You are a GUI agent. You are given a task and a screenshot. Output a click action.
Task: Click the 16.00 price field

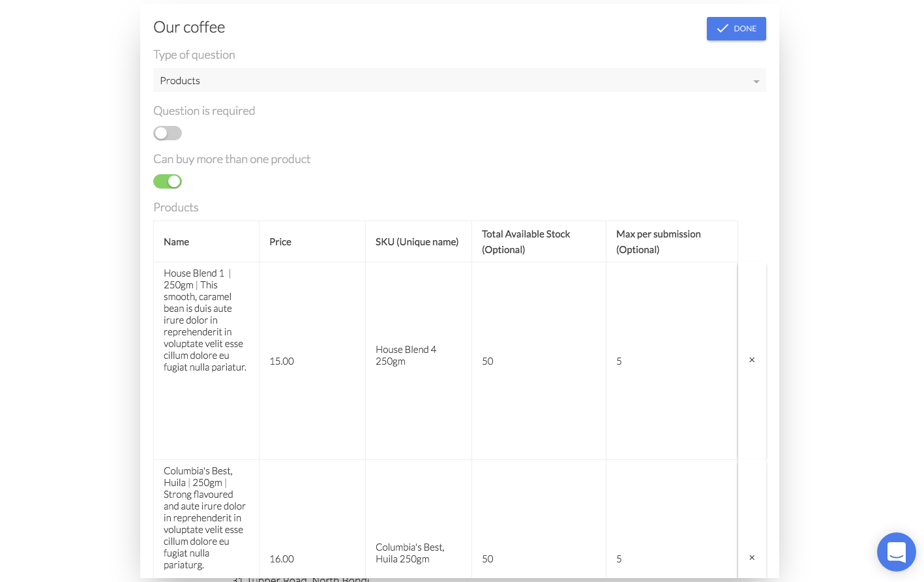(282, 559)
